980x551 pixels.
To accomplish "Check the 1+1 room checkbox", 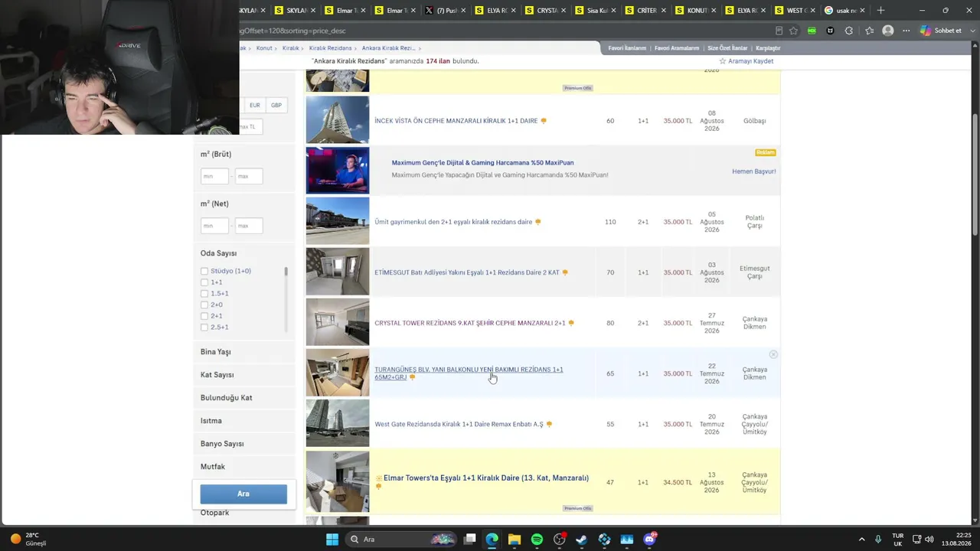I will pyautogui.click(x=204, y=282).
